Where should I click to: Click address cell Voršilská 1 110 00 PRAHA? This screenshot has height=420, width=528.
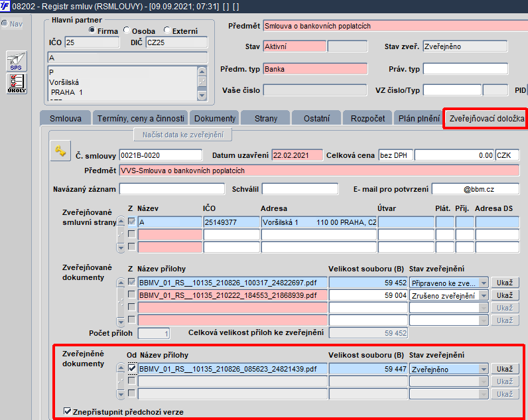tap(318, 222)
